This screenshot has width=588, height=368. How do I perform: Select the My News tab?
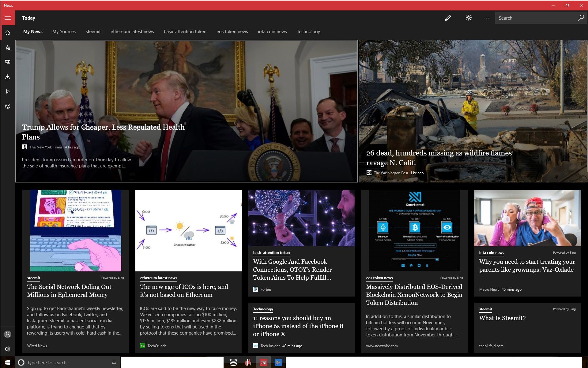[x=33, y=32]
